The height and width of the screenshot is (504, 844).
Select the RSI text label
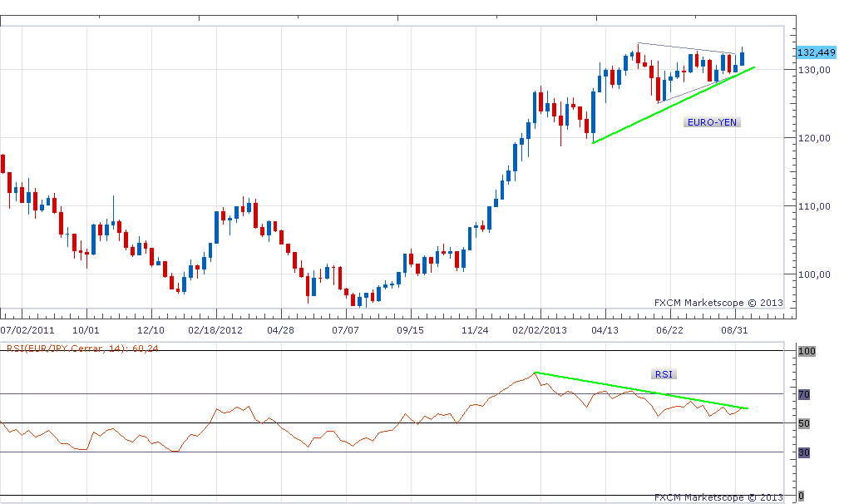coord(664,374)
